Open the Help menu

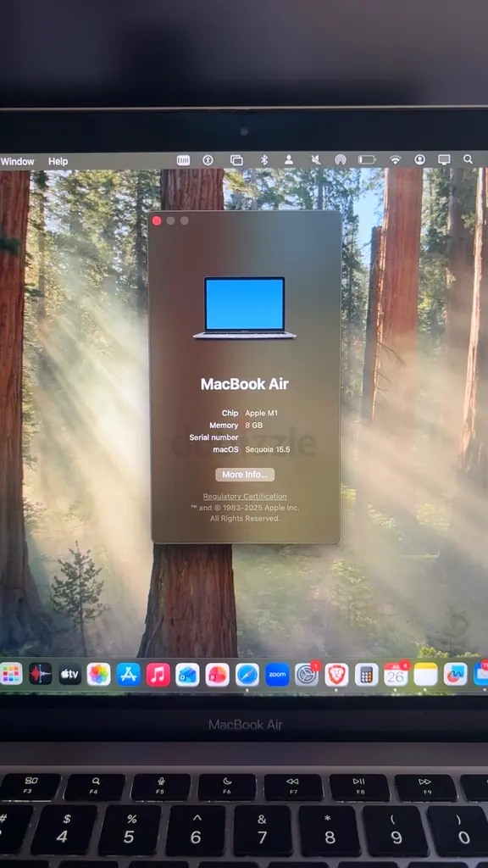pos(58,161)
